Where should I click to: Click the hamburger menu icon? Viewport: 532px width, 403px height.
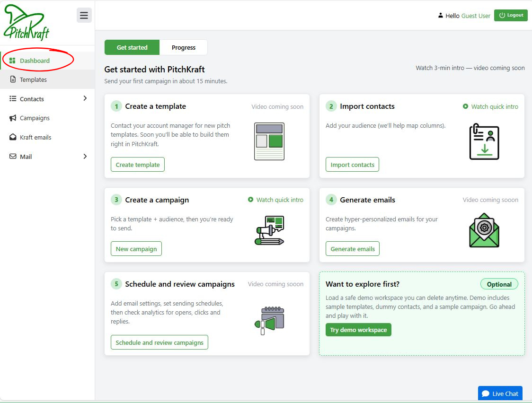[84, 15]
